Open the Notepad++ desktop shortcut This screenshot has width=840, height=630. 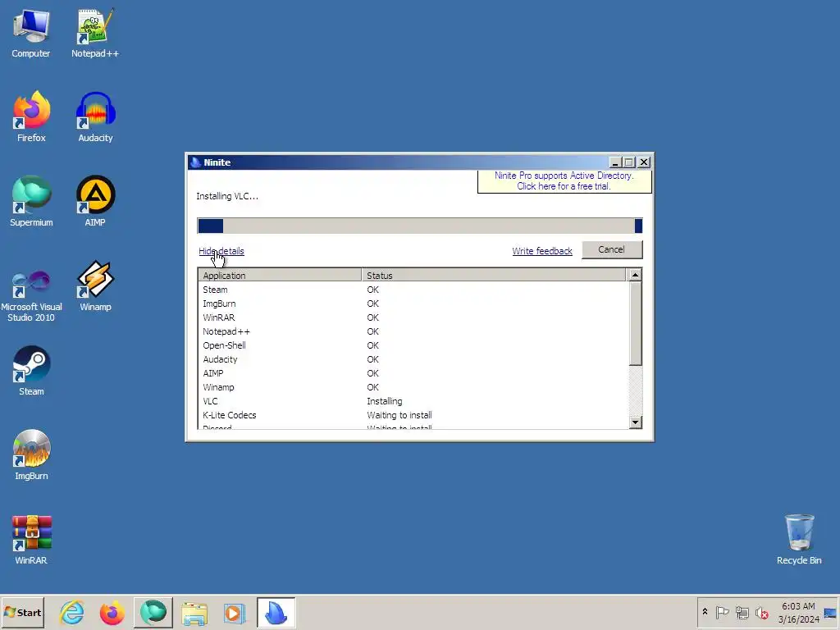coord(95,34)
